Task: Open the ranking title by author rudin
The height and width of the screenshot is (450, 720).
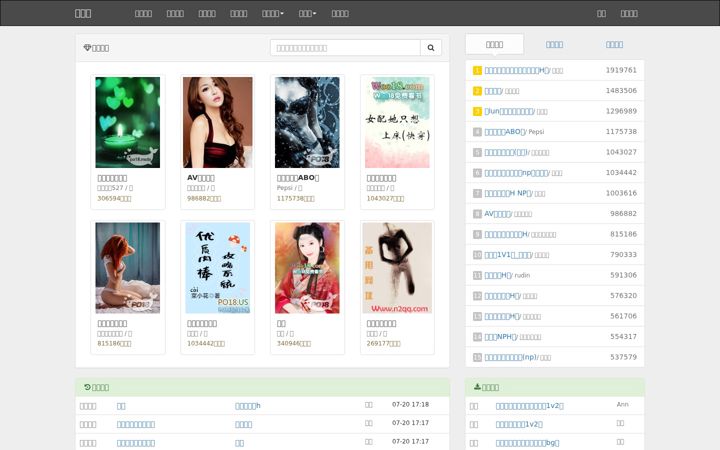Action: click(498, 275)
